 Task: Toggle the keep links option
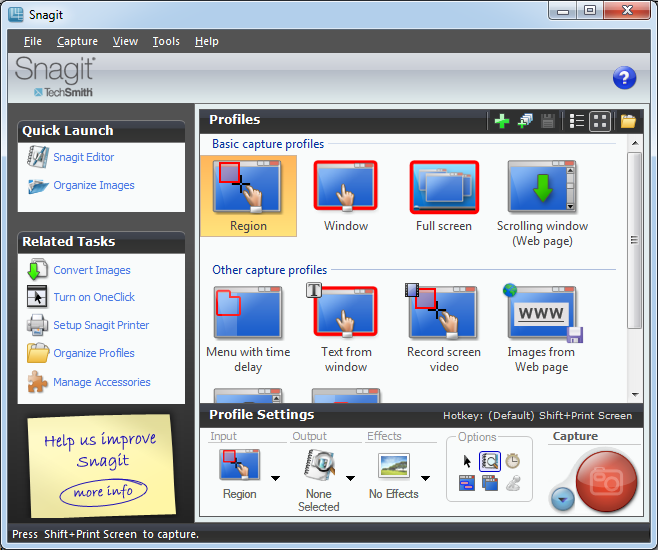click(x=467, y=483)
